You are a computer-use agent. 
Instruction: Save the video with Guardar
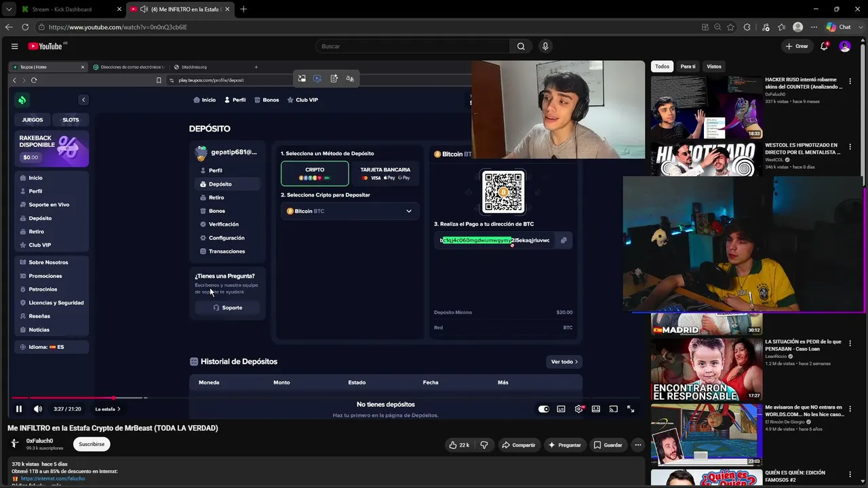[x=608, y=445]
